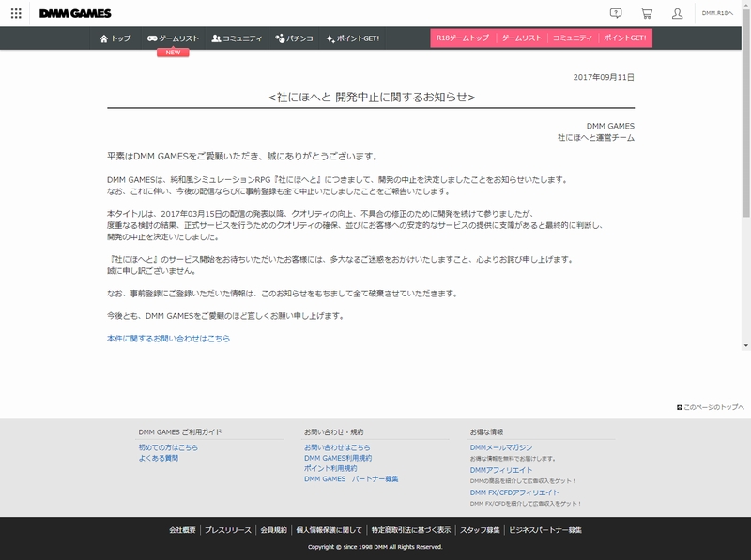Click 本件に関するお問い合わせはこちら link
751x560 pixels.
169,339
